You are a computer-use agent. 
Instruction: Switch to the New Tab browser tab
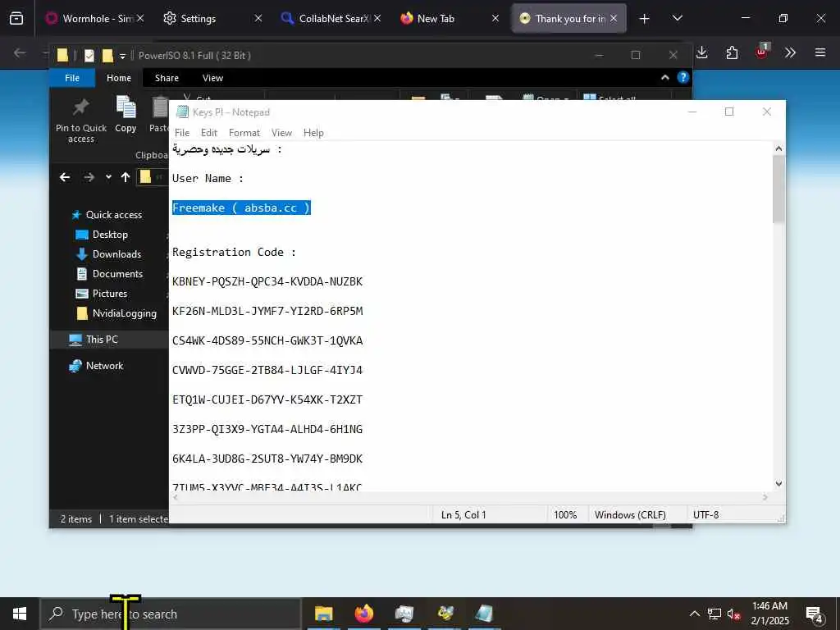pos(449,19)
